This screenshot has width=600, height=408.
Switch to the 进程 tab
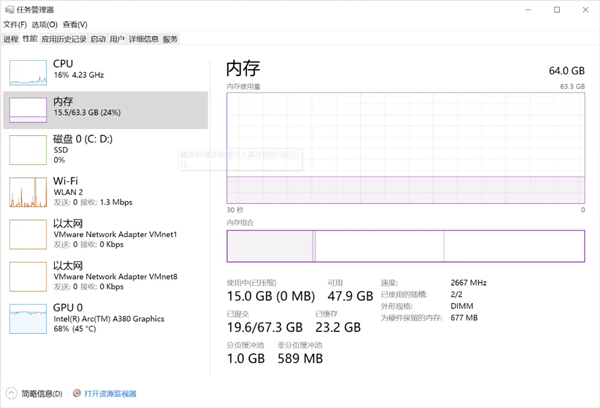point(10,39)
